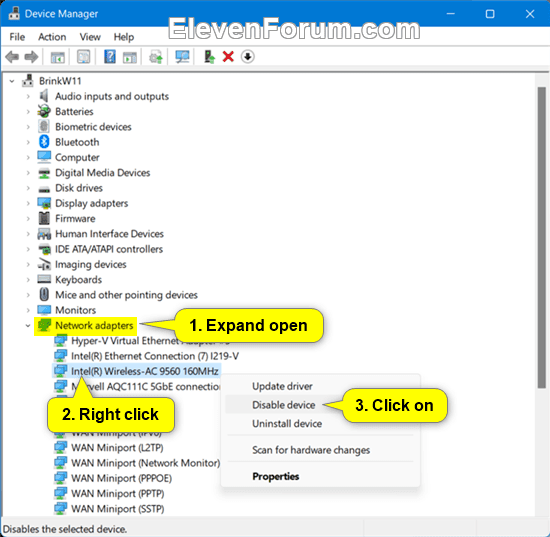Click the blue Help toolbar icon
Screen dimensions: 550x537
[110, 56]
